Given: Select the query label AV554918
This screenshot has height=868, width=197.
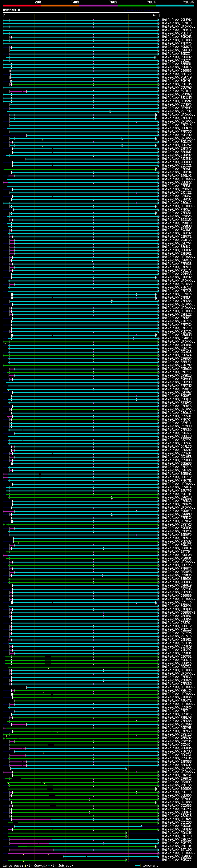Looking at the screenshot, I should coord(11,10).
